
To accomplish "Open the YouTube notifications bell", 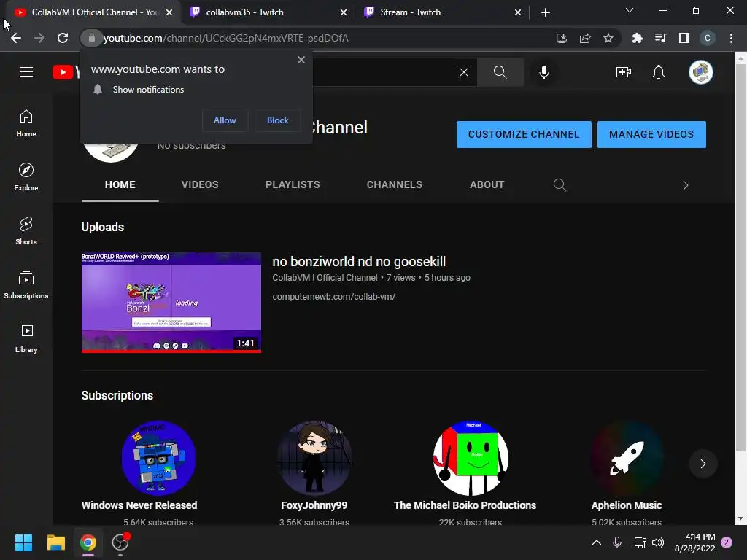I will (x=659, y=72).
